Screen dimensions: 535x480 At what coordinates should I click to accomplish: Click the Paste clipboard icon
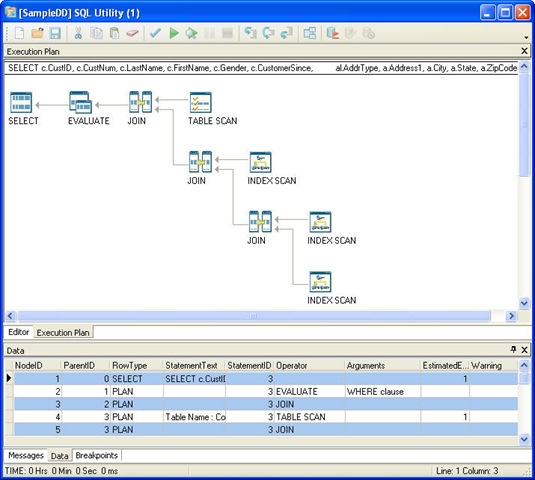tap(114, 33)
